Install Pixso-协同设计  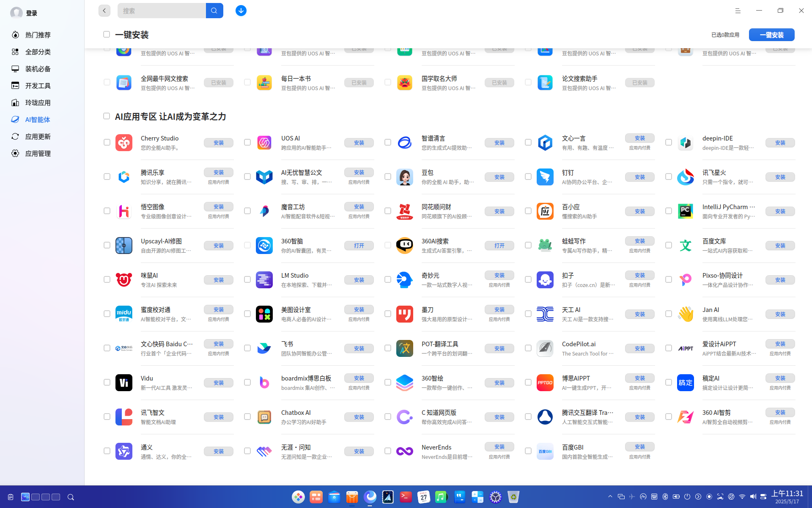780,280
